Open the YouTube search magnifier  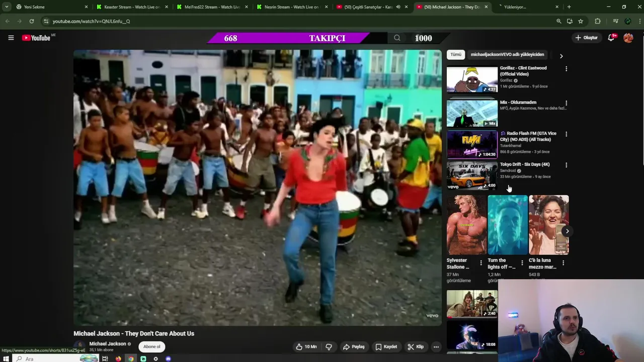click(x=397, y=38)
